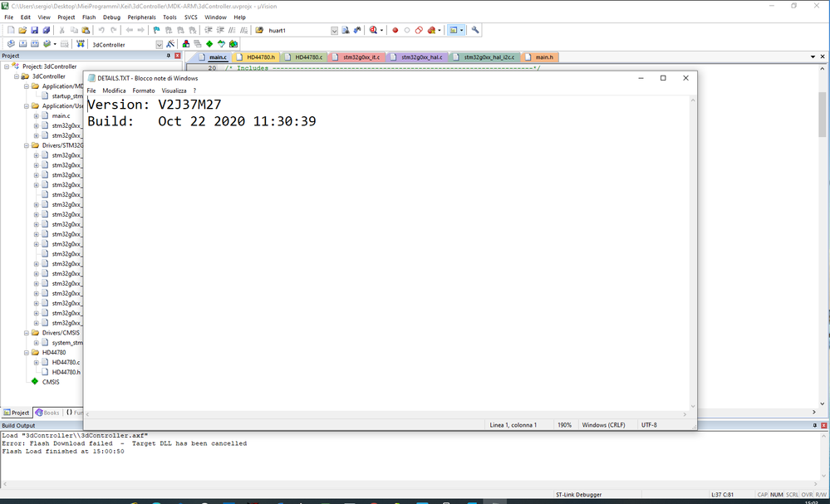This screenshot has width=830, height=504.
Task: Switch to HD44780.h editor tab
Action: (x=257, y=57)
